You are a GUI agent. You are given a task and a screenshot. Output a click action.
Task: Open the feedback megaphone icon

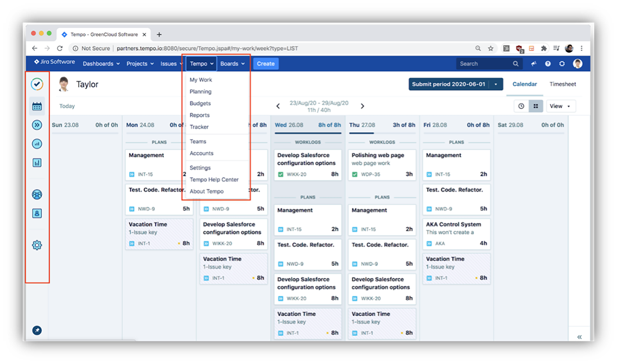pyautogui.click(x=534, y=64)
